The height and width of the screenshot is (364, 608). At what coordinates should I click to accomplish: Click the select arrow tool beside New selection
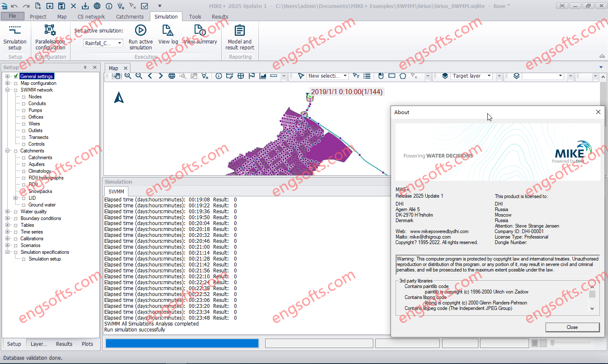[301, 76]
